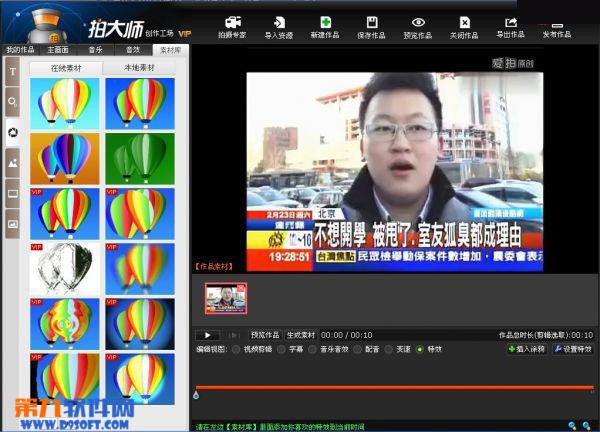The width and height of the screenshot is (600, 432).
Task: Switch to 本地素材 sub-tab
Action: click(x=139, y=68)
